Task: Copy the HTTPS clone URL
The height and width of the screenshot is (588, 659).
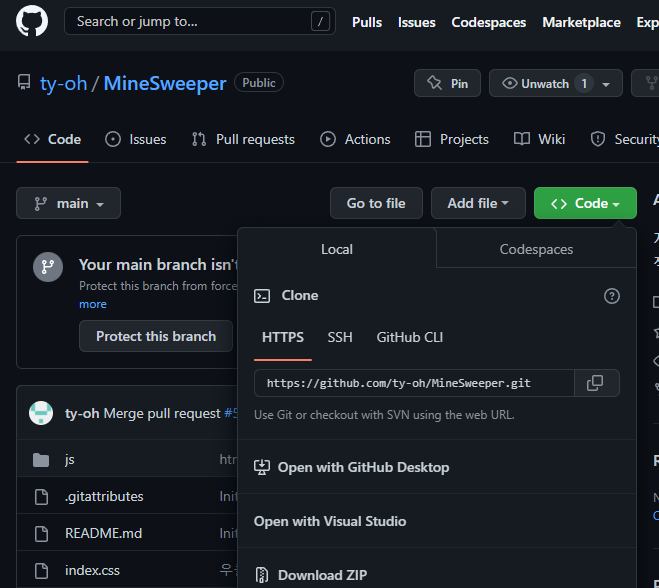Action: click(597, 383)
